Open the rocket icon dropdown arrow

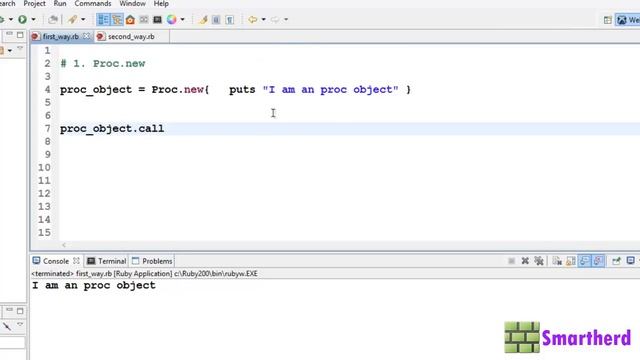pos(83,19)
